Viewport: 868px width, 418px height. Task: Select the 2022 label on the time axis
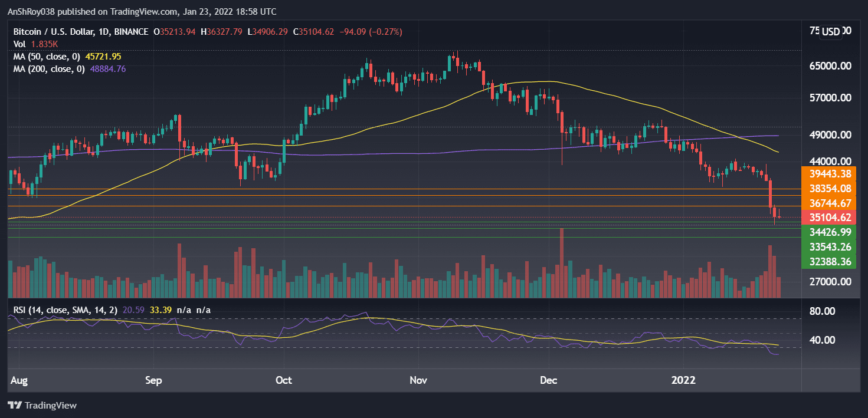683,380
